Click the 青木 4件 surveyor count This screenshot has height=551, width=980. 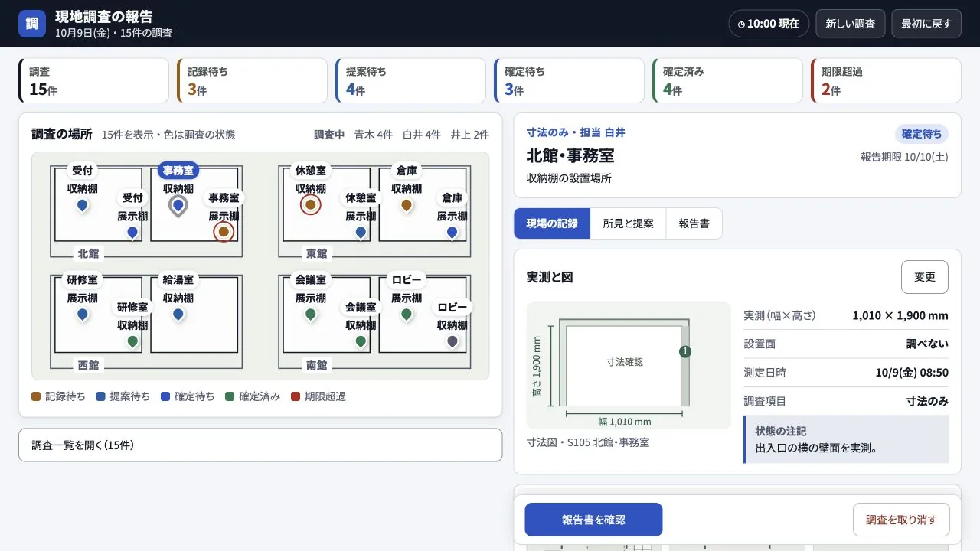click(x=373, y=135)
